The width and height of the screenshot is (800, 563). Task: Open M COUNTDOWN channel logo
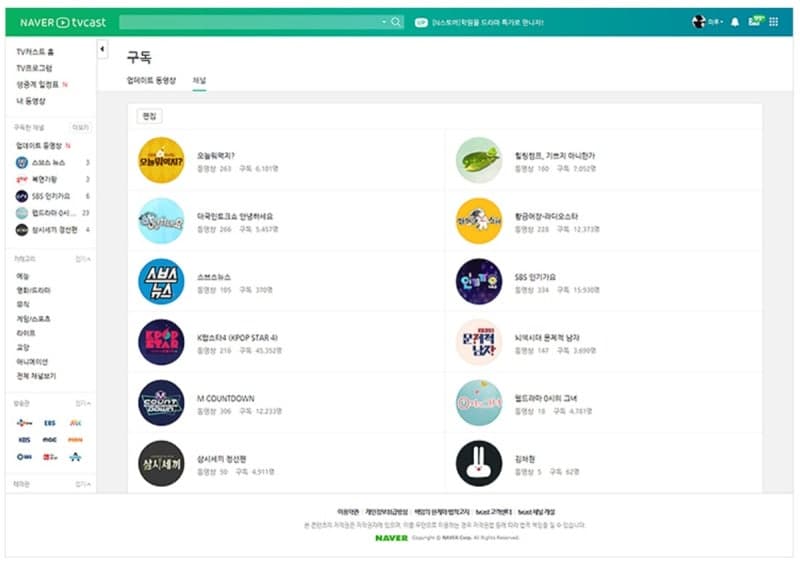(x=161, y=403)
